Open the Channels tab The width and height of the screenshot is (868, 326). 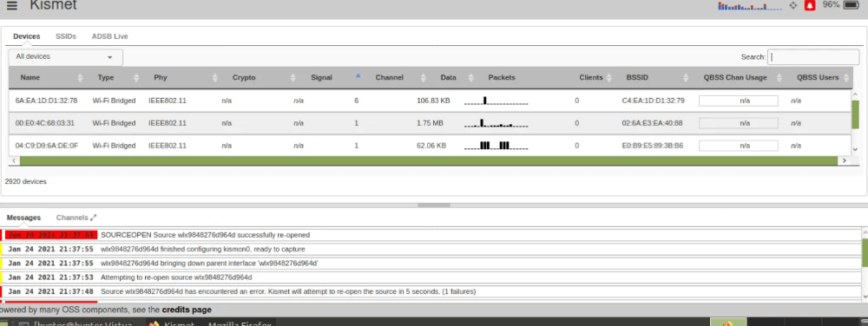tap(72, 218)
